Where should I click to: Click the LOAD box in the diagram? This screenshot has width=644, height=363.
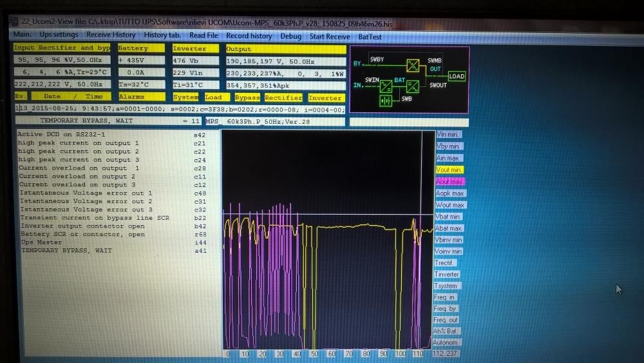tap(456, 77)
